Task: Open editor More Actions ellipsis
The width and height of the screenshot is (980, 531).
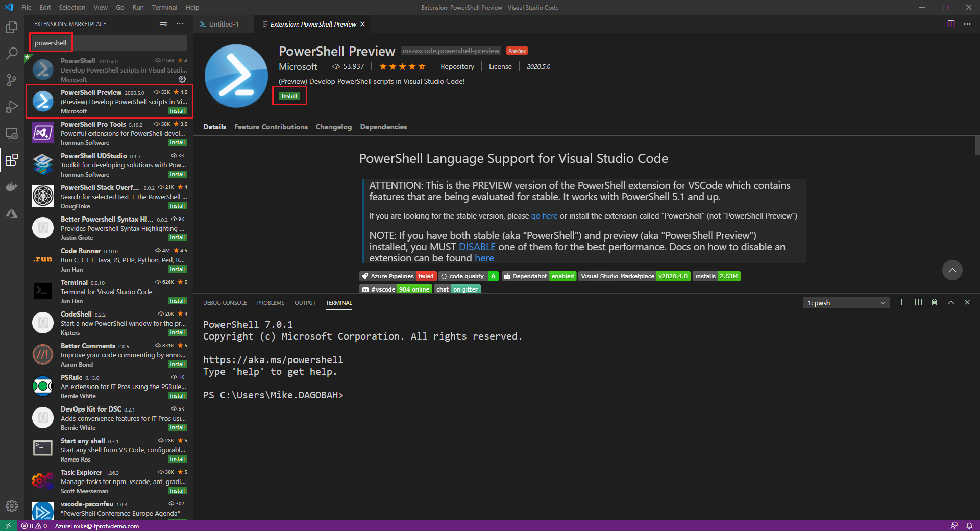Action: (x=967, y=24)
